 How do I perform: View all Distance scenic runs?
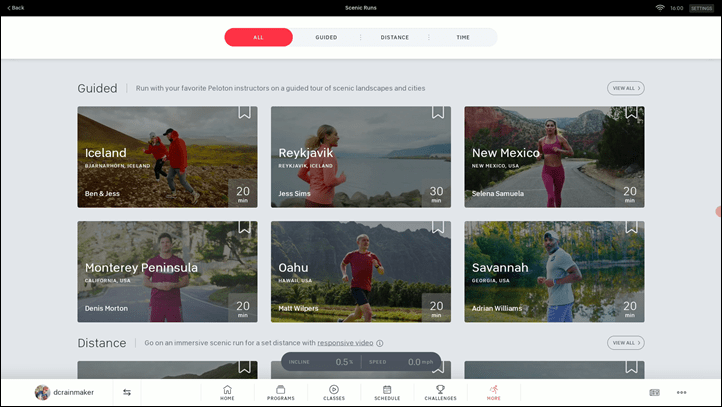tap(625, 343)
